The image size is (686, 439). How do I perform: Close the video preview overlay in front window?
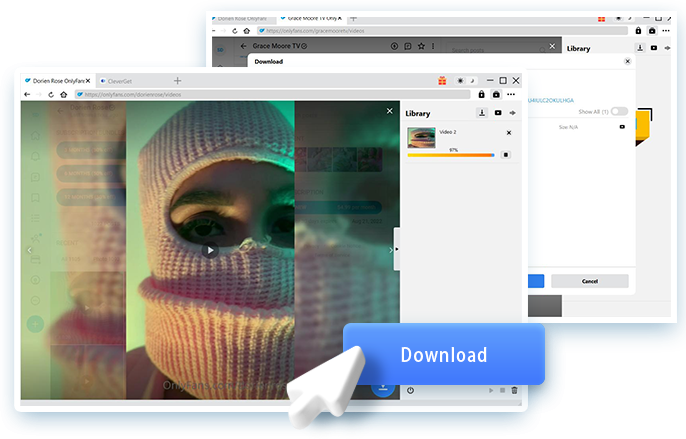tap(389, 111)
